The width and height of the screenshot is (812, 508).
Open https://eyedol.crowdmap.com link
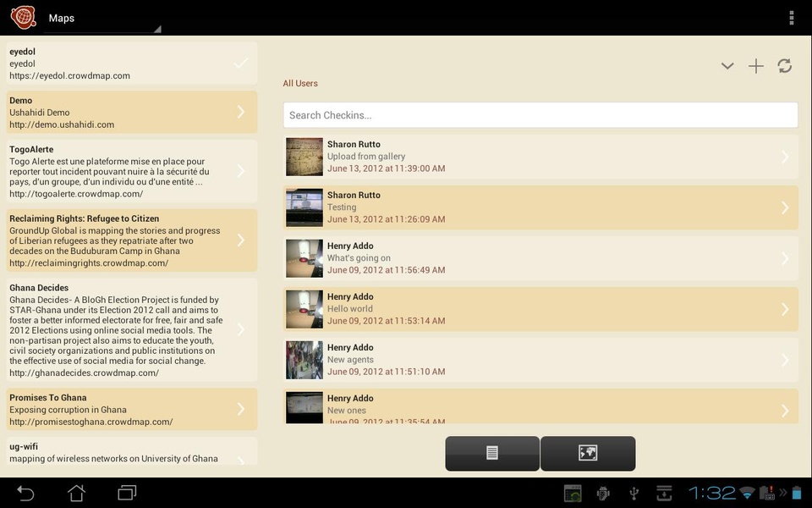coord(70,75)
